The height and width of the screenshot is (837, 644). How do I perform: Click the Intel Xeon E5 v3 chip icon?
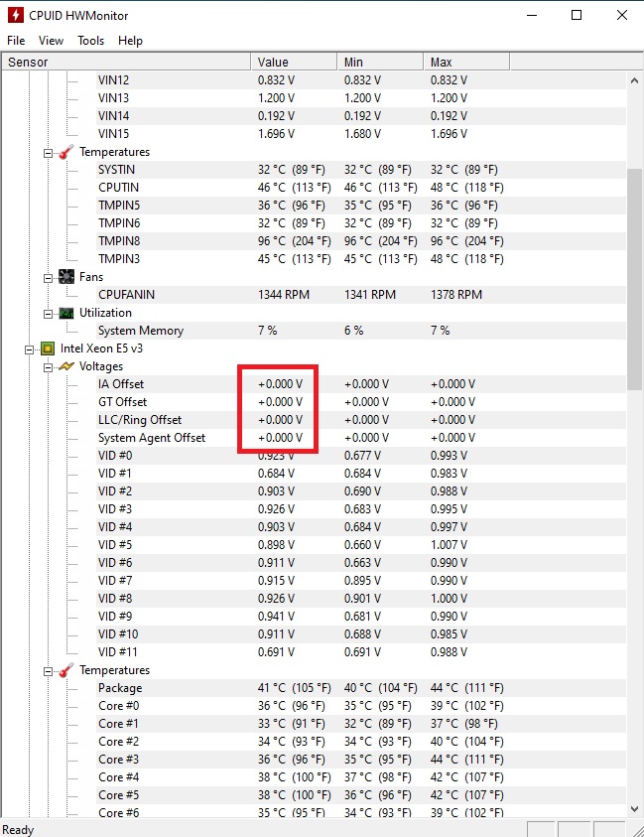coord(47,349)
